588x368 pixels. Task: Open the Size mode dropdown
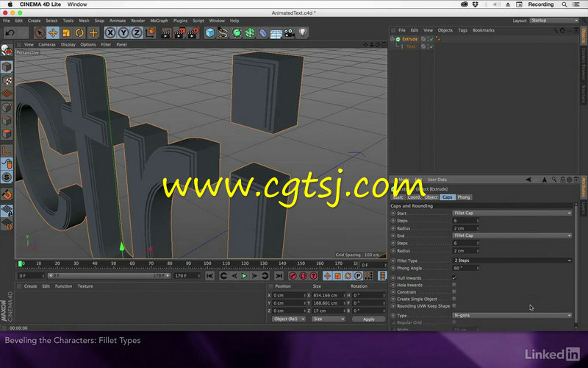[x=328, y=319]
